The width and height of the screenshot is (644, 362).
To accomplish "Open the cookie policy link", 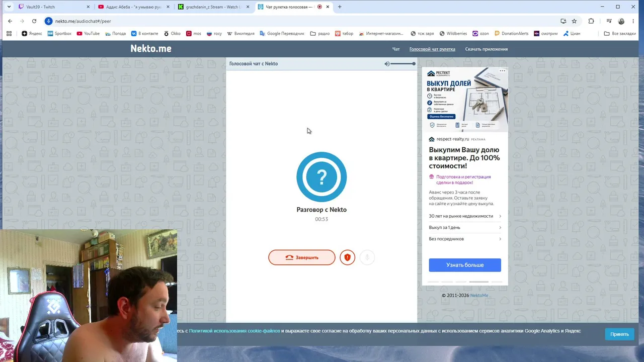I will pos(234,331).
